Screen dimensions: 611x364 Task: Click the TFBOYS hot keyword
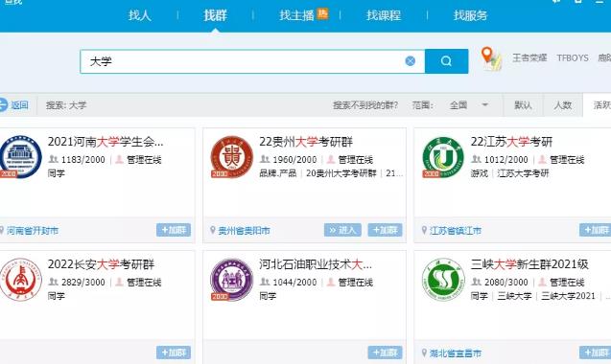point(573,58)
